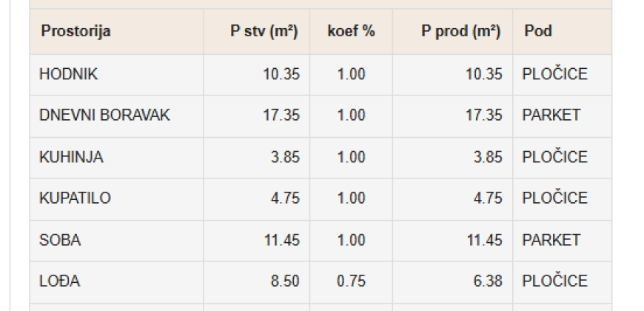Select the HODNIK row name cell
This screenshot has width=644, height=311.
(68, 74)
